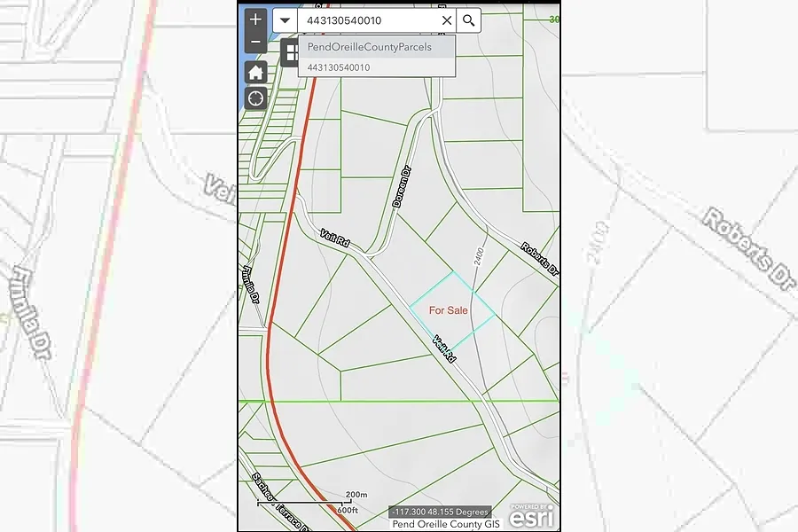Click the 2400 contour label
The width and height of the screenshot is (798, 532).
[x=479, y=256]
